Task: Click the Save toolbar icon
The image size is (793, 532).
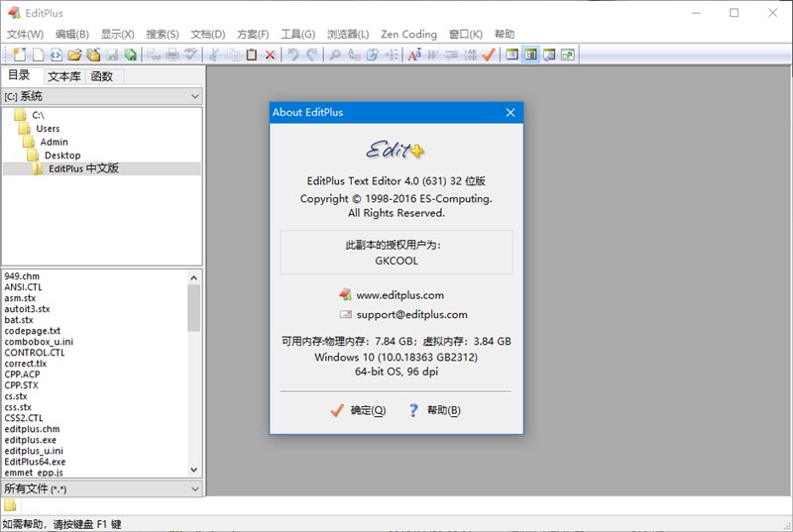Action: pyautogui.click(x=112, y=54)
